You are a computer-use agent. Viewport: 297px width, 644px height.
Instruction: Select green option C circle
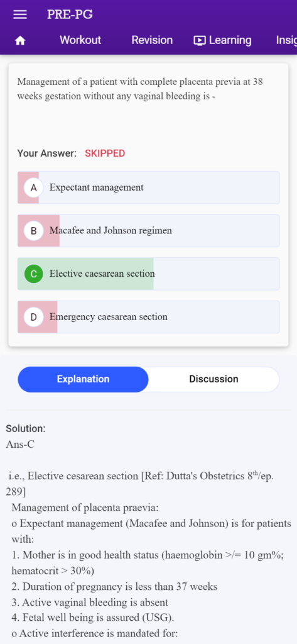coord(34,274)
